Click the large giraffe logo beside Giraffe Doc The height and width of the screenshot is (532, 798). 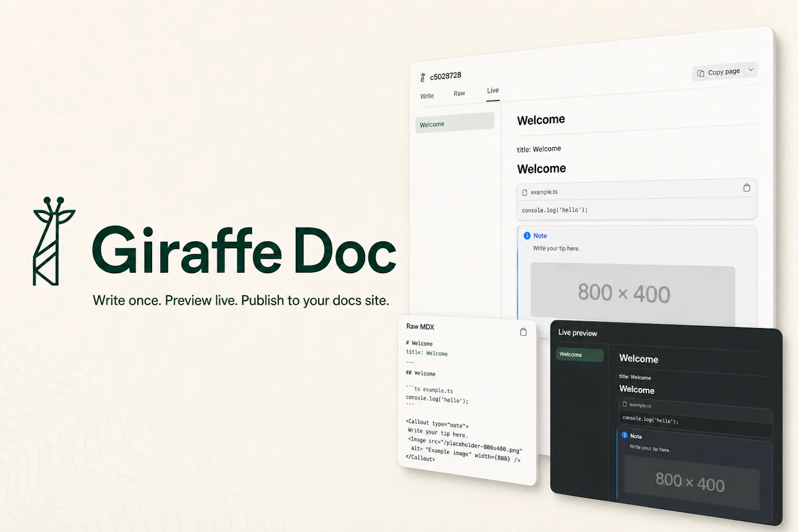(54, 241)
